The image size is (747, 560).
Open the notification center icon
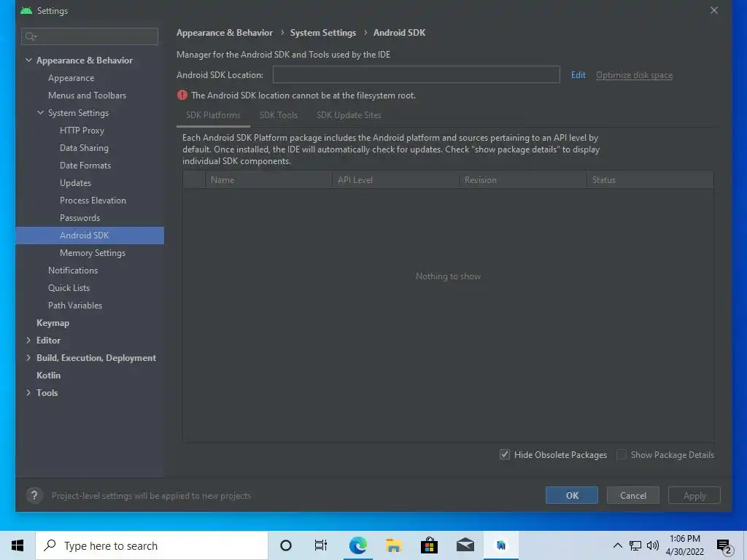[724, 547]
